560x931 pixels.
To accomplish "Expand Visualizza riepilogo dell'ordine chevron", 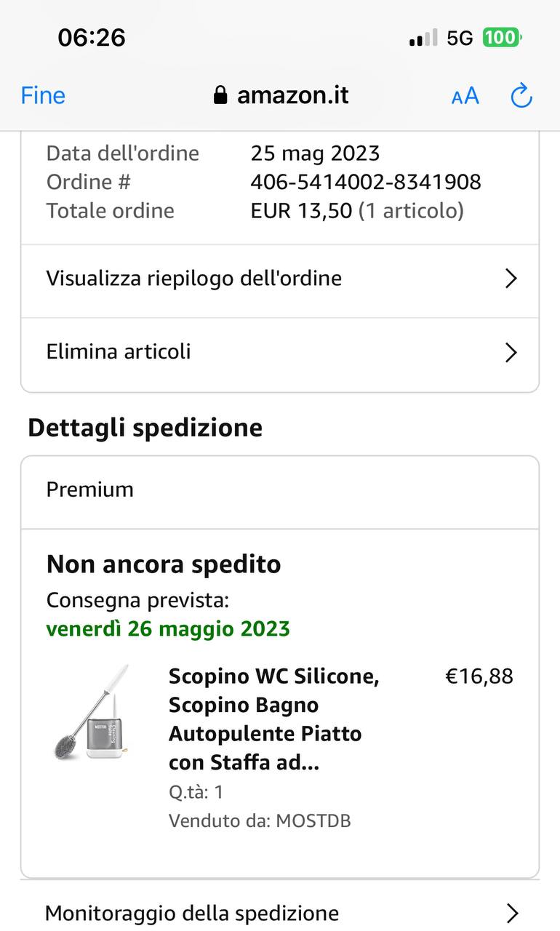I will [511, 279].
